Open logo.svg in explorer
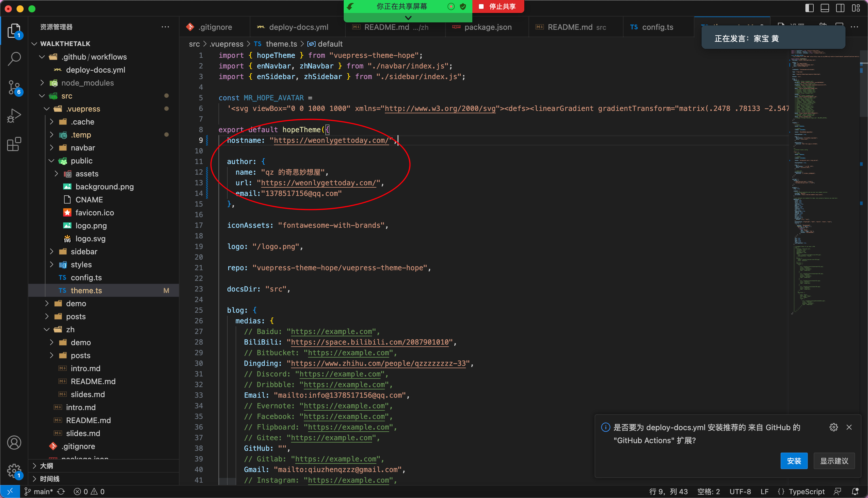This screenshot has height=498, width=868. coord(104,239)
